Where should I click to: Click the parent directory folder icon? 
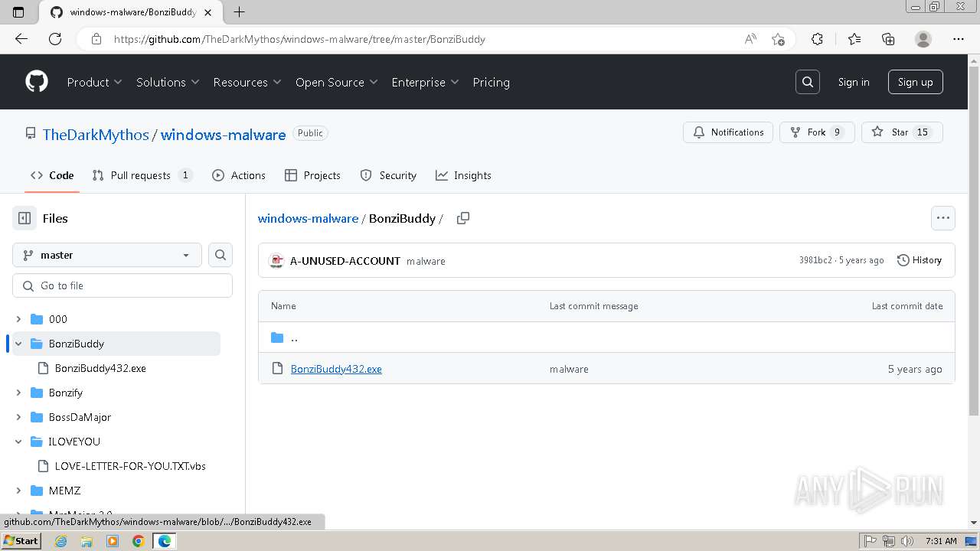tap(277, 337)
